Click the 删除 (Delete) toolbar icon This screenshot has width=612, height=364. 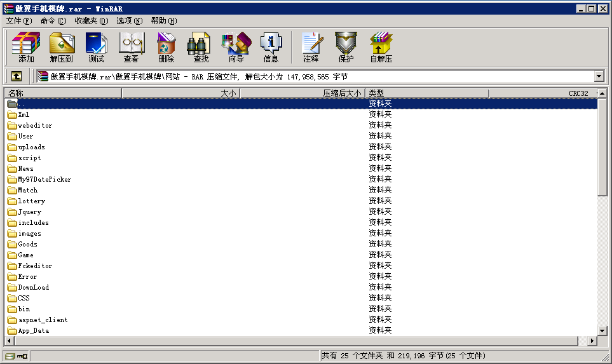pos(166,47)
